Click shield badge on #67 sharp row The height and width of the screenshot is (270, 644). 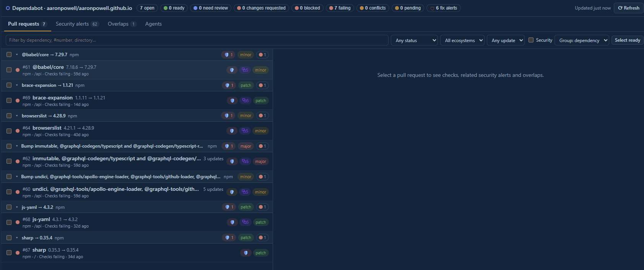246,253
